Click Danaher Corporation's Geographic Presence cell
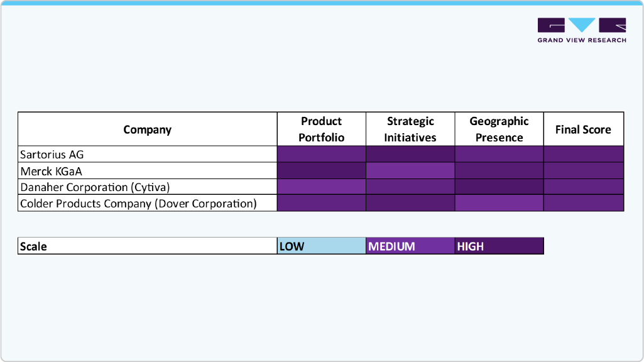 [499, 187]
